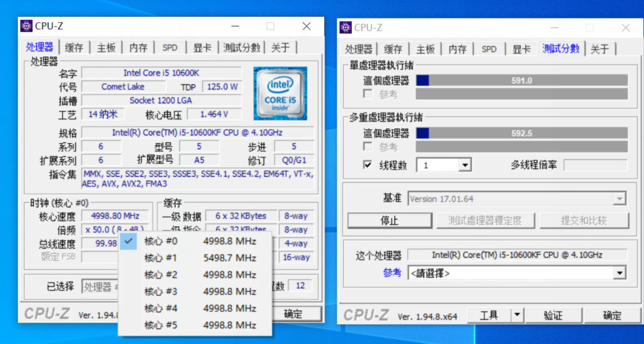Click the 插槽 value Socket 1200 LGA
The width and height of the screenshot is (644, 344).
coord(162,100)
